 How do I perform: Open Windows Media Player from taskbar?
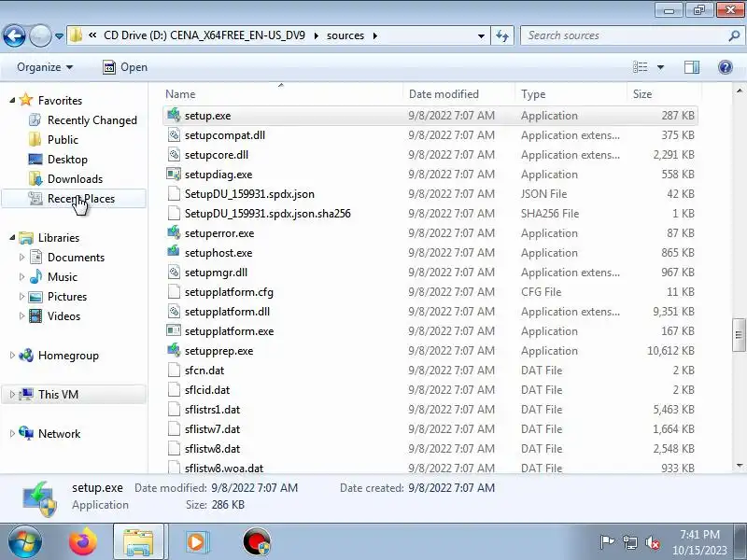196,542
